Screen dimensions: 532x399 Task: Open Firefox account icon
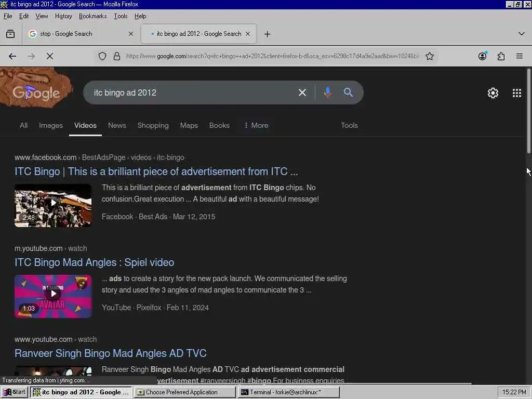pyautogui.click(x=483, y=56)
